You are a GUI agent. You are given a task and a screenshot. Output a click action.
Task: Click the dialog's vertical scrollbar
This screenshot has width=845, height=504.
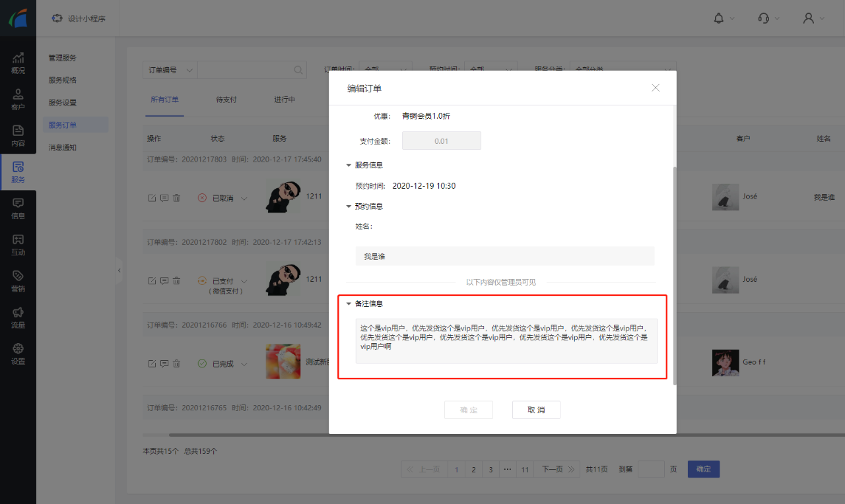(674, 277)
